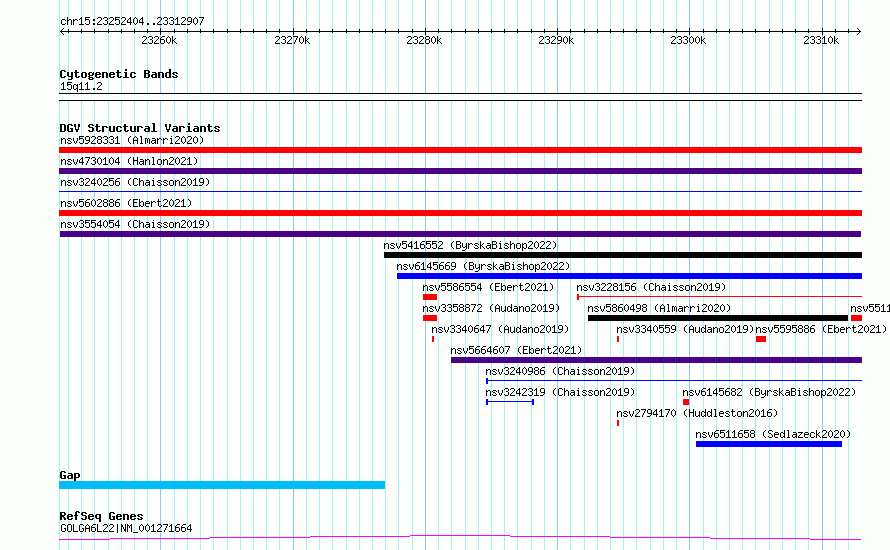This screenshot has width=890, height=550.
Task: Click the Cytogenetic Bands track heading
Action: click(119, 74)
